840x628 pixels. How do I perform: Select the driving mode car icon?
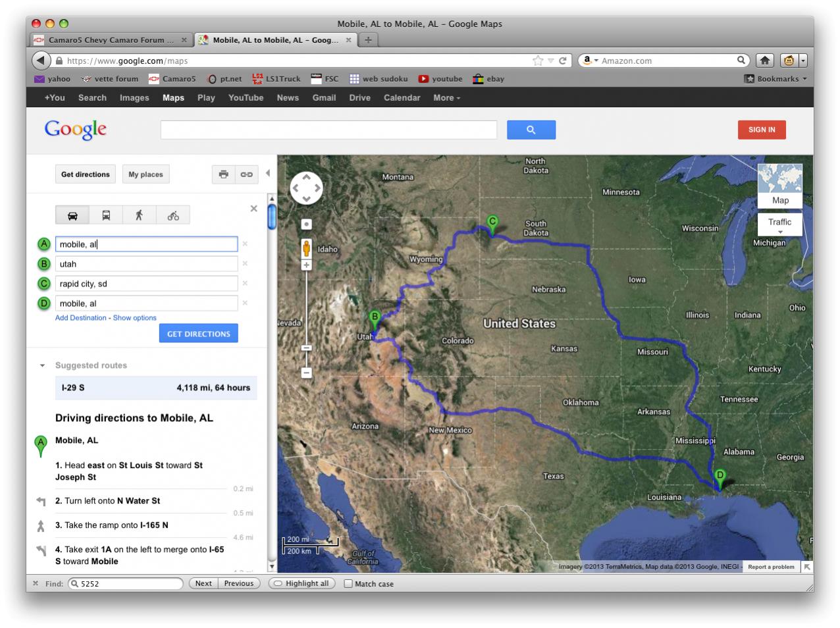point(72,215)
